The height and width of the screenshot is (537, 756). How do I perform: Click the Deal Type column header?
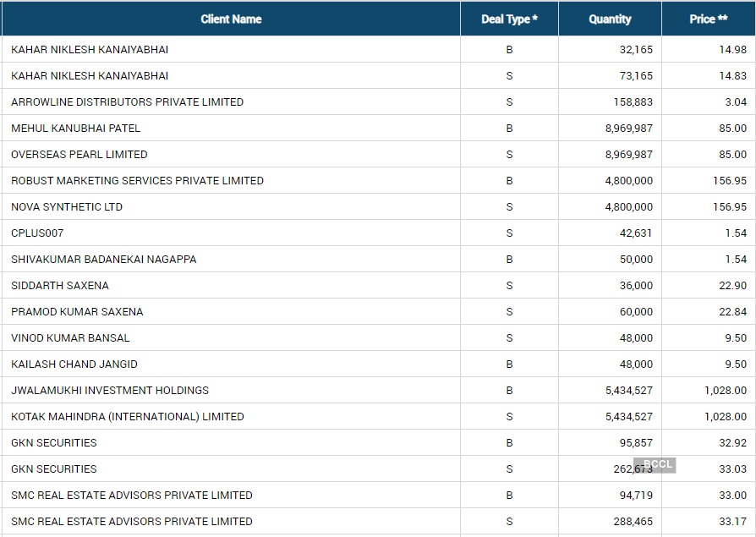[x=509, y=19]
